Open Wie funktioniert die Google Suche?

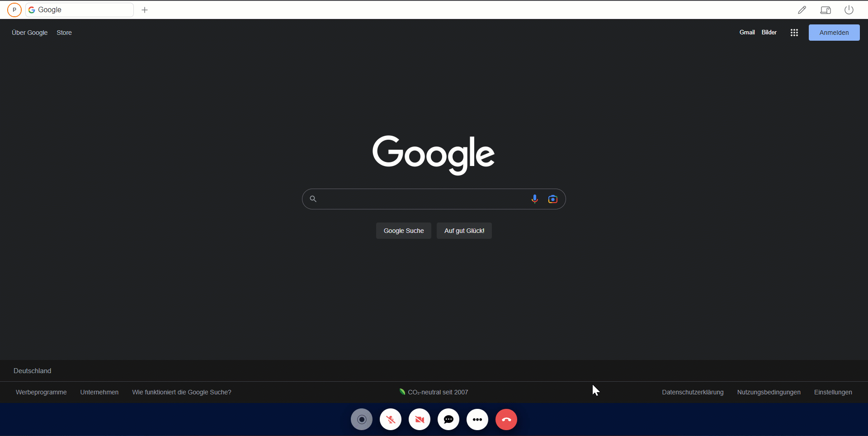coord(182,392)
